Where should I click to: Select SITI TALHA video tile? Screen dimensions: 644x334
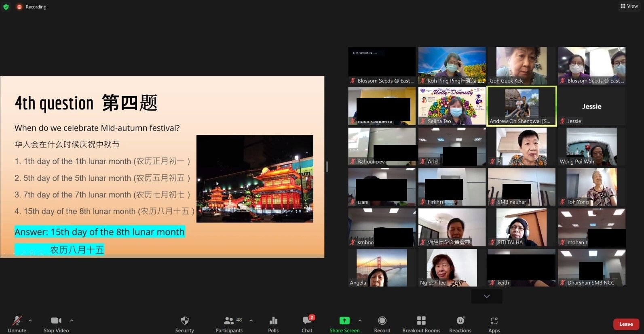pyautogui.click(x=522, y=227)
